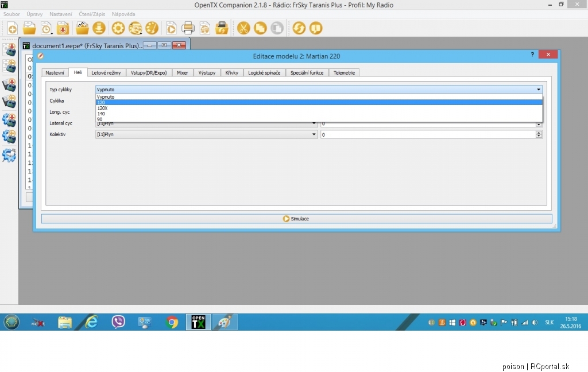Click the round download arrow toolbar icon
588x372 pixels.
tap(99, 28)
